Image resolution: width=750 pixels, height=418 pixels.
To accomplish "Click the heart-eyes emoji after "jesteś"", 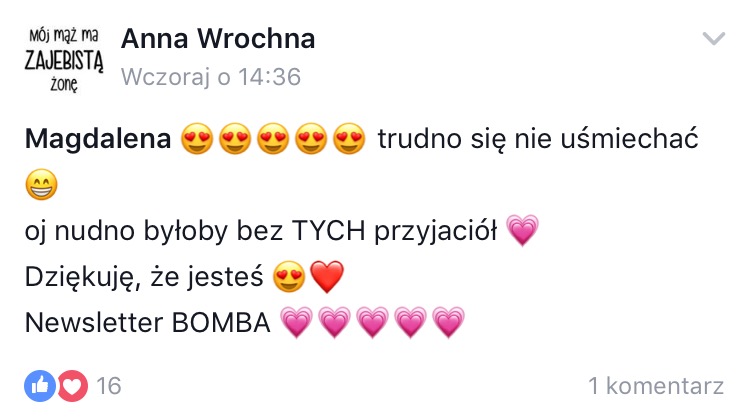I will point(289,276).
